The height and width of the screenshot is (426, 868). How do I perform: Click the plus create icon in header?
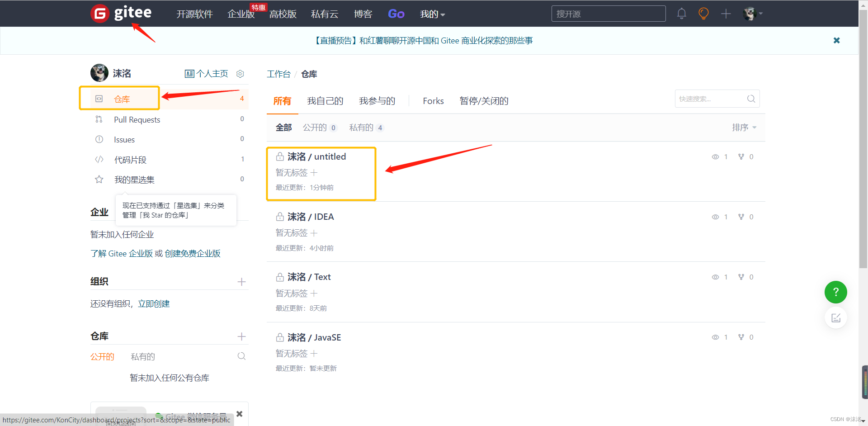click(726, 14)
